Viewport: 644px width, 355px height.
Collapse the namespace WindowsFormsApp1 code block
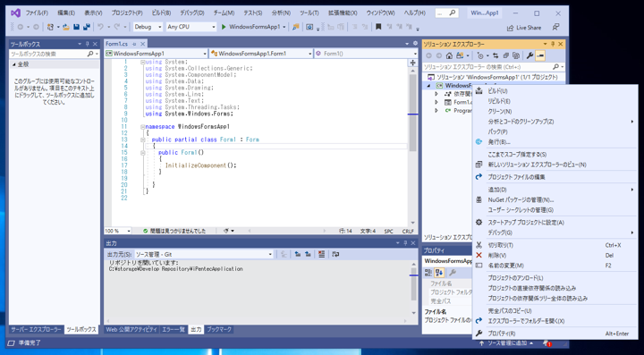[x=142, y=127]
